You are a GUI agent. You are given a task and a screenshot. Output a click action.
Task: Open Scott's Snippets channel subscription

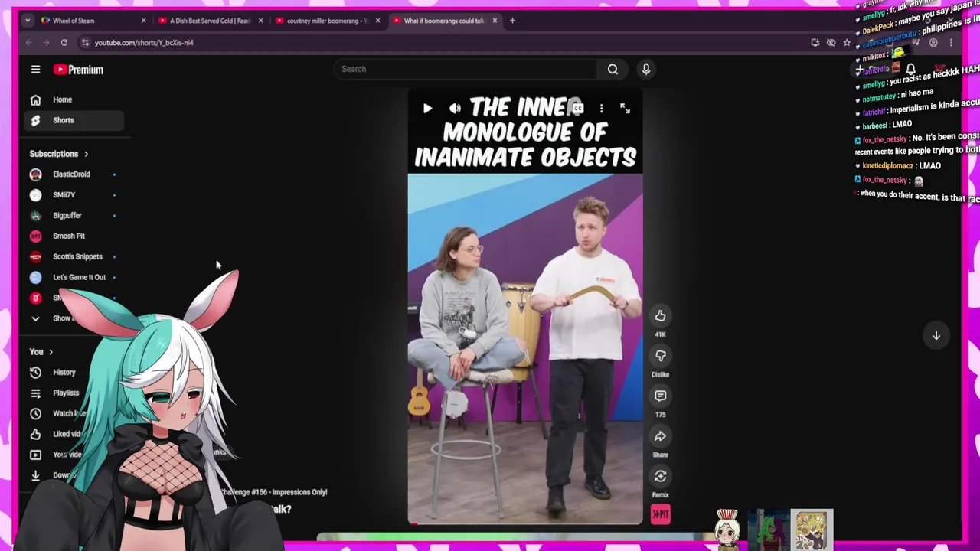click(x=74, y=257)
